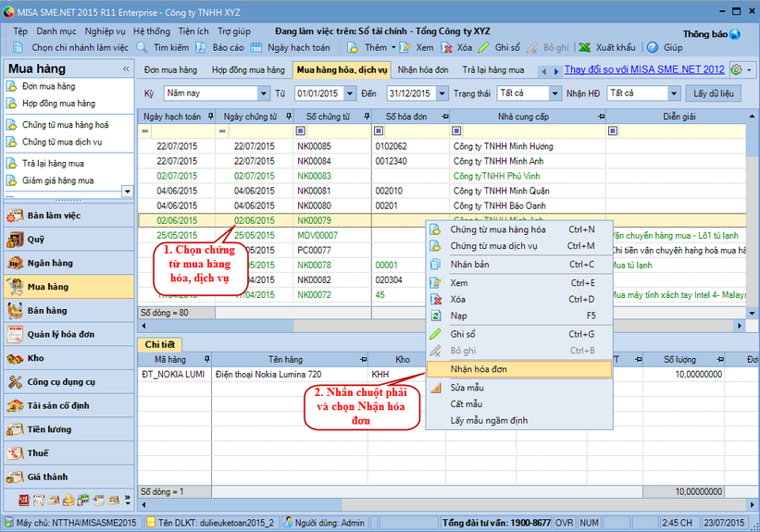
Task: Toggle the pin on Số lượng column
Action: (720, 359)
